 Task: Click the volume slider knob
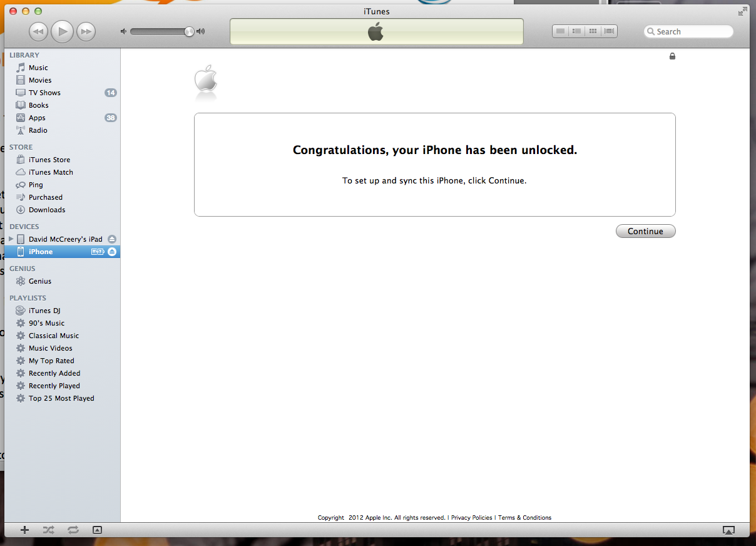point(189,31)
